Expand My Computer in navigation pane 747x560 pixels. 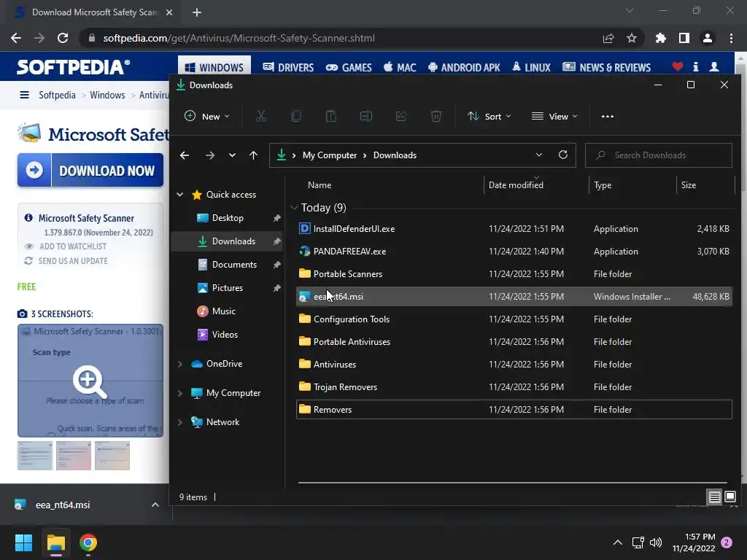coord(180,393)
